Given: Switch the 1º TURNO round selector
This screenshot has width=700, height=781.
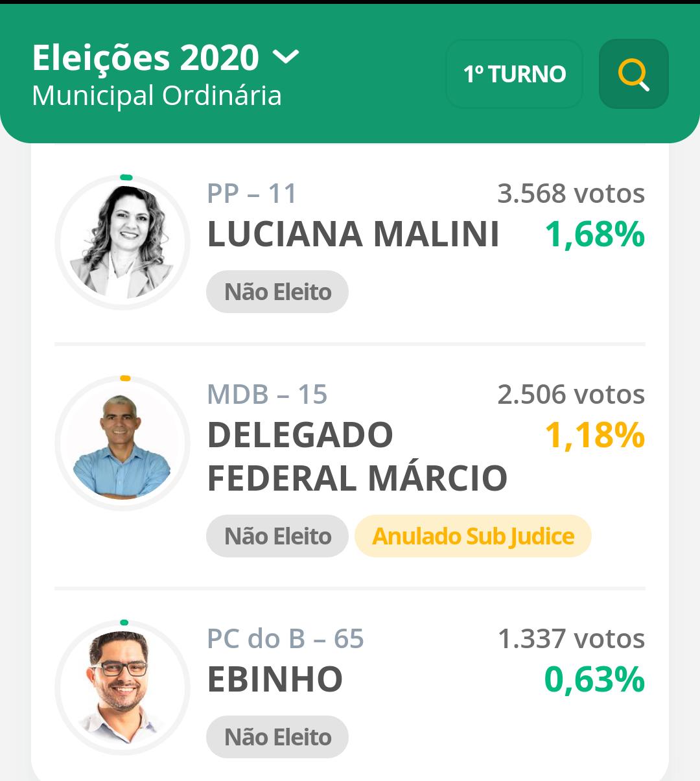Looking at the screenshot, I should click(515, 74).
